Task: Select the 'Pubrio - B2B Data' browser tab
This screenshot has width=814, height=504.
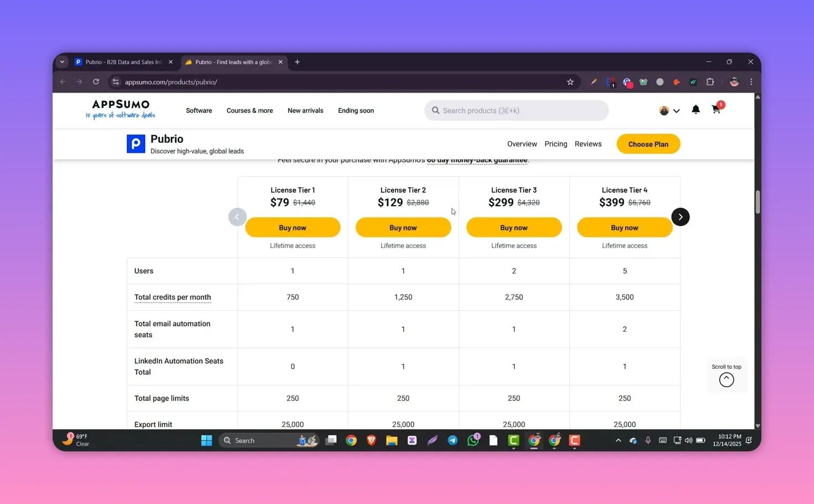Action: 118,61
